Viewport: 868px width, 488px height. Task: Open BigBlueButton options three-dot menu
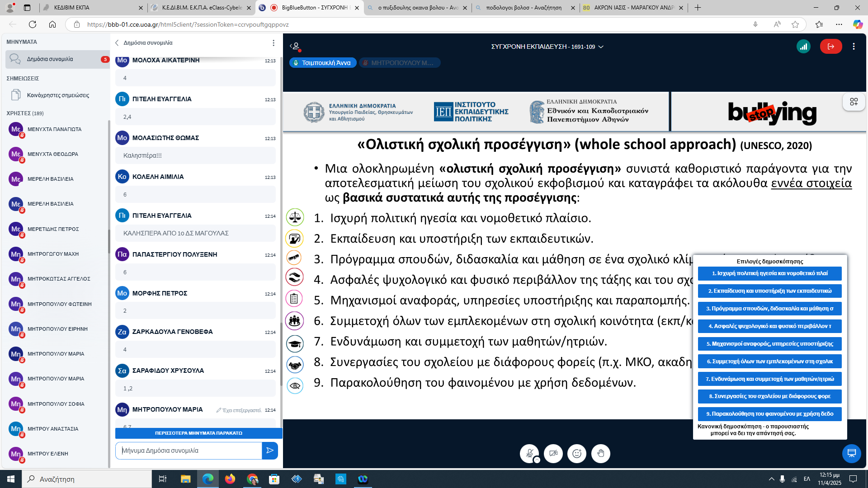(854, 47)
